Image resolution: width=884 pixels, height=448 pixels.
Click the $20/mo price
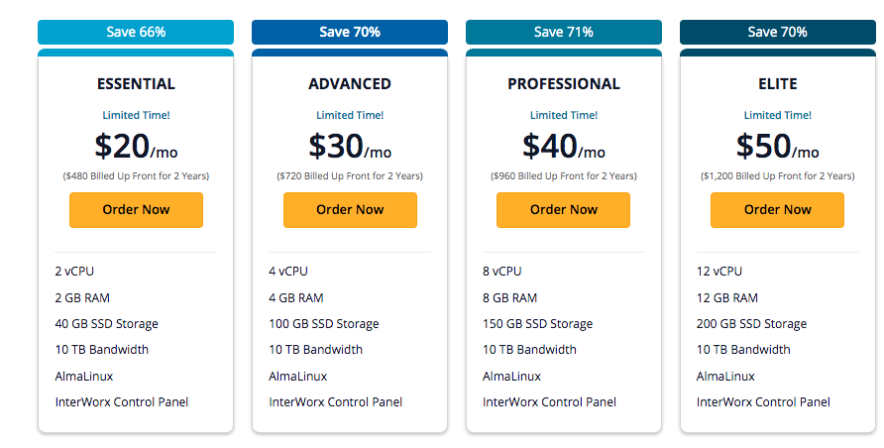point(136,147)
